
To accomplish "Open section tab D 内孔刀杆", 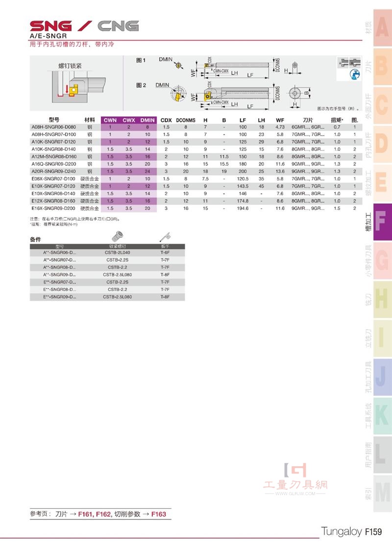I will pos(382,144).
